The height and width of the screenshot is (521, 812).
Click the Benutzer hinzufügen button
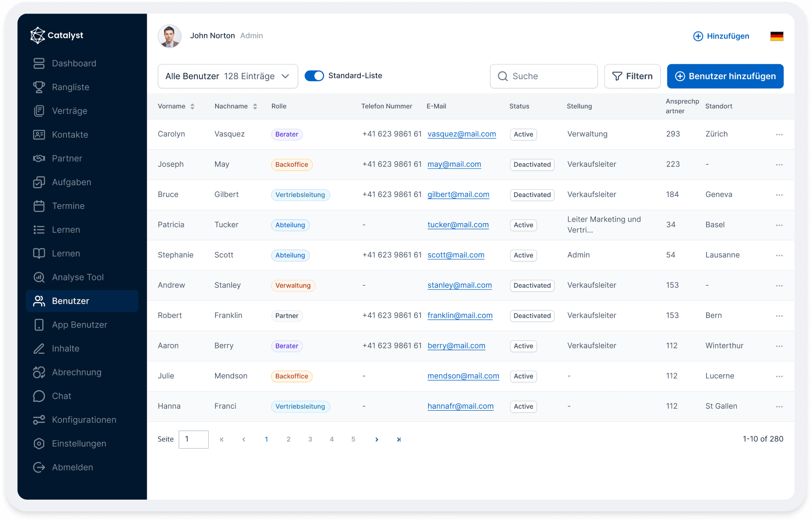tap(725, 77)
